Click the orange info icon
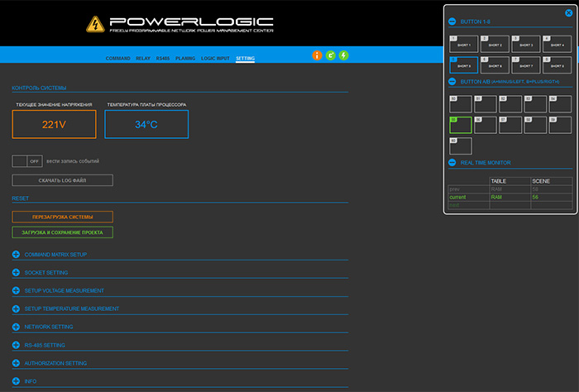This screenshot has height=392, width=579. click(x=317, y=55)
